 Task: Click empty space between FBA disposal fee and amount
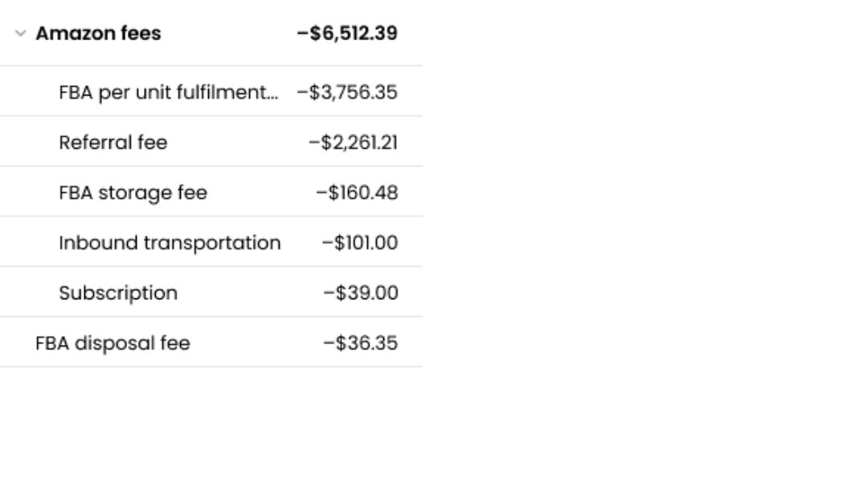(257, 343)
